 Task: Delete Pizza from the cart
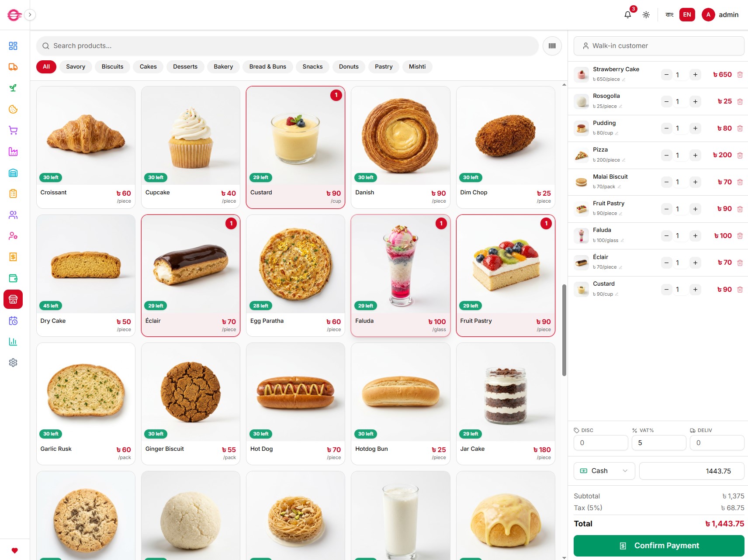(x=740, y=155)
